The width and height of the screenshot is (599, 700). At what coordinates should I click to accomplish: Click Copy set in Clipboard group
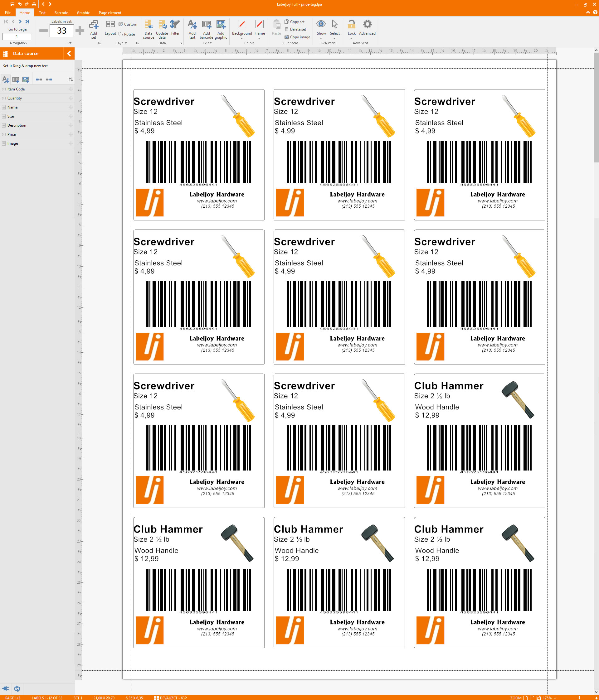(295, 22)
